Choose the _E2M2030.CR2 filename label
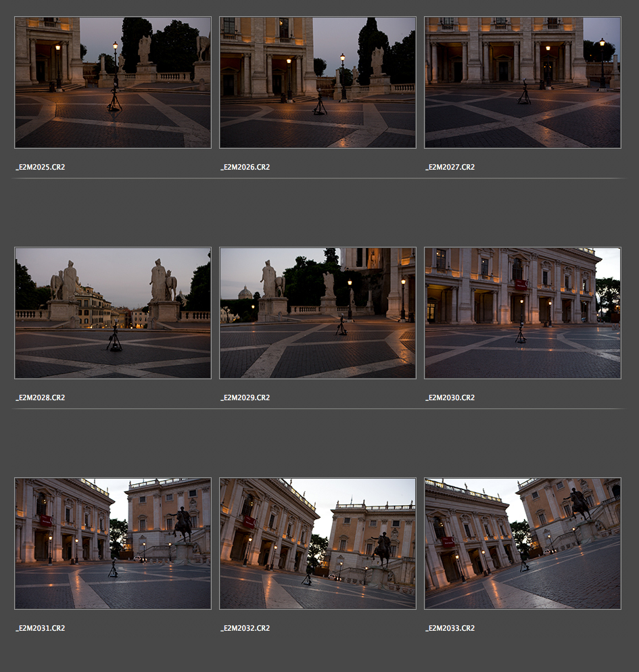Screen dimensions: 639x672 (x=450, y=398)
